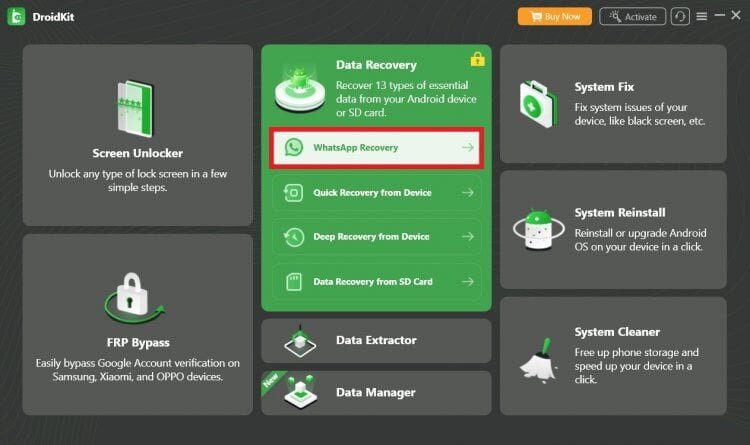Screen dimensions: 750x445
Task: Click the arrow beside Deep Recovery from Device
Action: 468,236
